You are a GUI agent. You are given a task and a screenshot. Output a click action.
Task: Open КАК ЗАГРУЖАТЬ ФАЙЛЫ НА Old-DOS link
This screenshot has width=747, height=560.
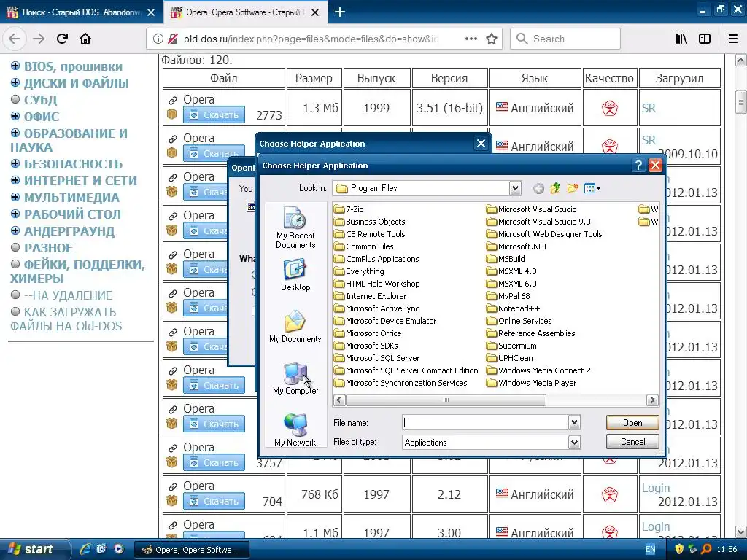point(66,319)
